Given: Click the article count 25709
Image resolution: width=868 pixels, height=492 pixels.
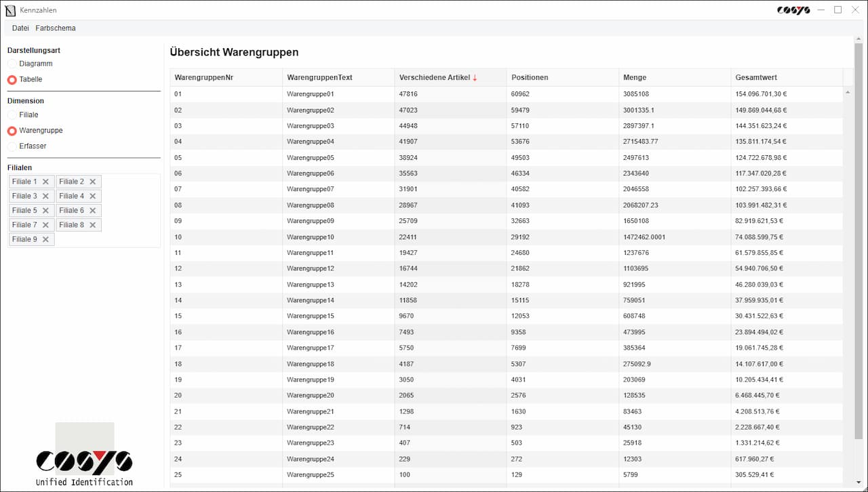Looking at the screenshot, I should pos(408,221).
